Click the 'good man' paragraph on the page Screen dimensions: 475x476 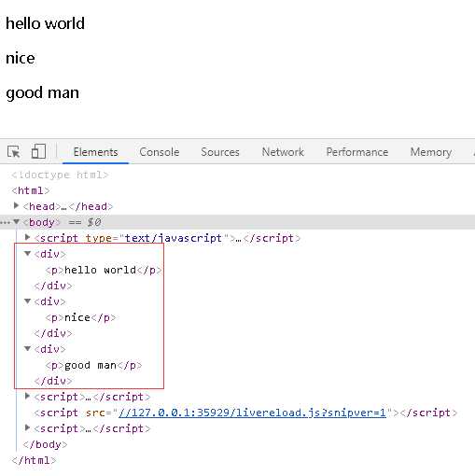42,93
